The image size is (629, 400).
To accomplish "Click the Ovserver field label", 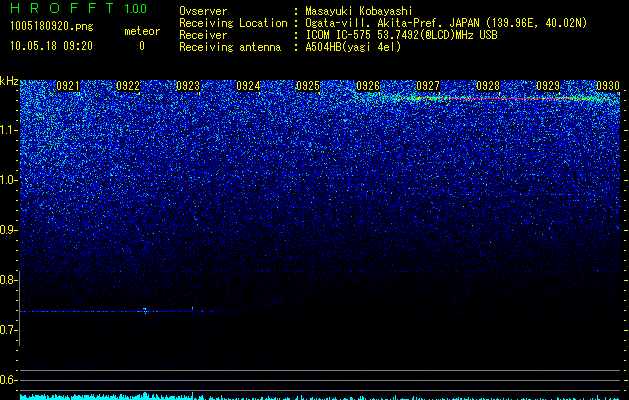I will click(x=203, y=11).
